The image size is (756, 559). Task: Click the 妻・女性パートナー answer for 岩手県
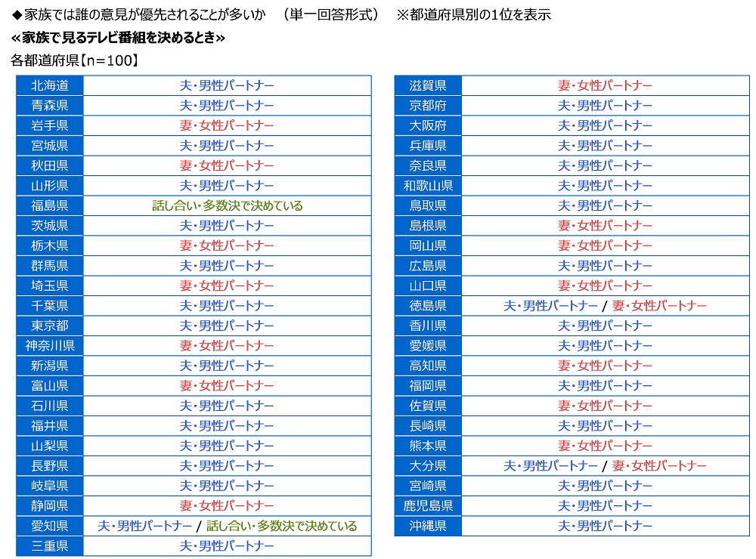click(x=227, y=125)
